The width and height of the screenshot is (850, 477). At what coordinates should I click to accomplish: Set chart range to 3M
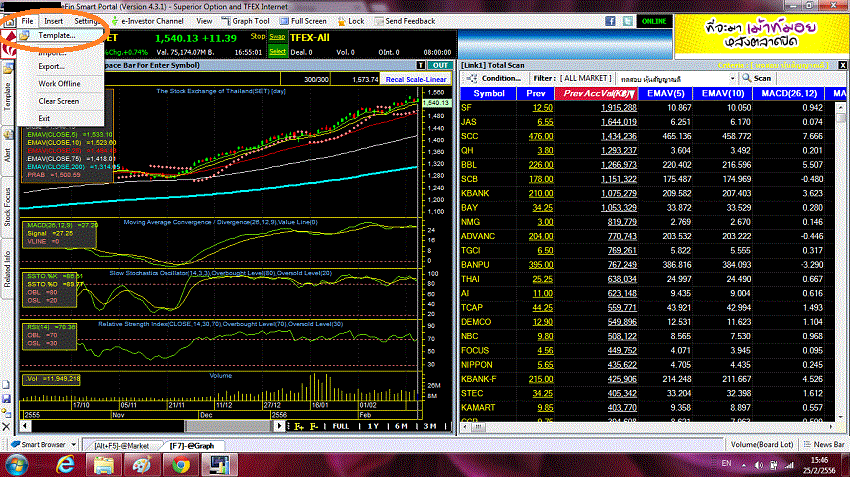tap(429, 427)
